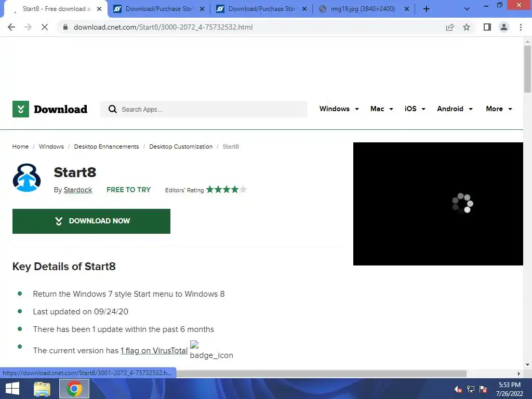Open the Action Center flag icon
This screenshot has height=399, width=532.
pos(484,389)
